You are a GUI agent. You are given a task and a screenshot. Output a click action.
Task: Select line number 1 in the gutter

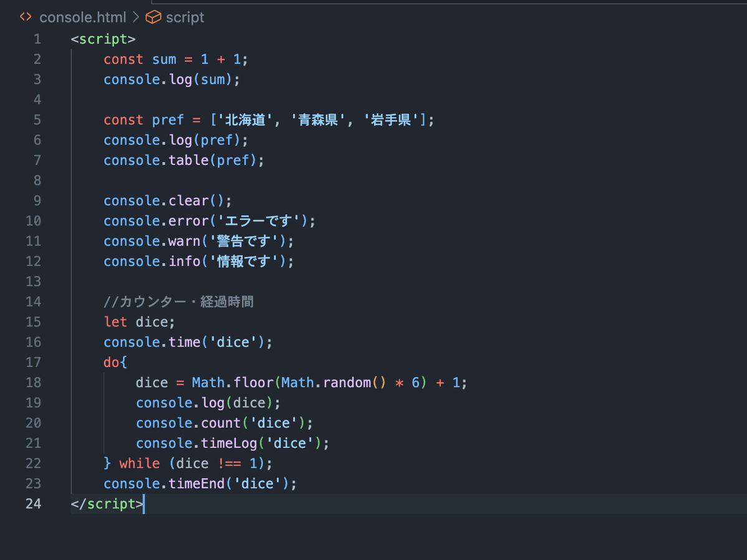point(37,39)
